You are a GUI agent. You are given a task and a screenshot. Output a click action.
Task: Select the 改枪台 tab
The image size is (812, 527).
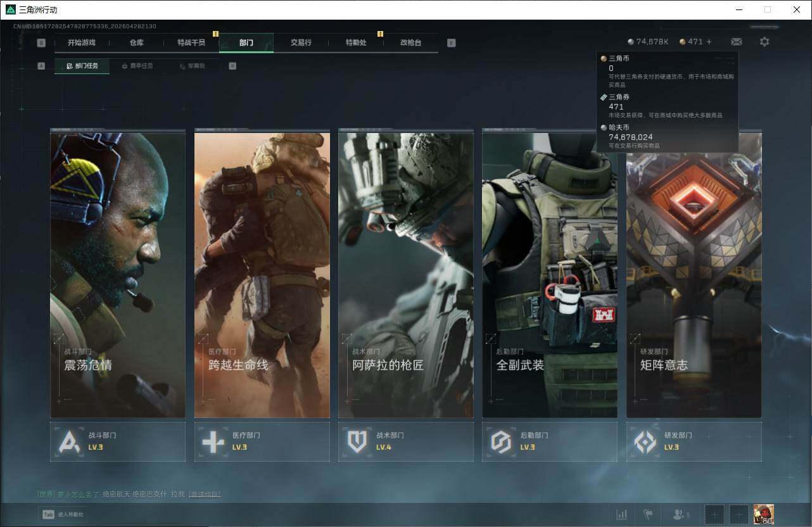[410, 42]
